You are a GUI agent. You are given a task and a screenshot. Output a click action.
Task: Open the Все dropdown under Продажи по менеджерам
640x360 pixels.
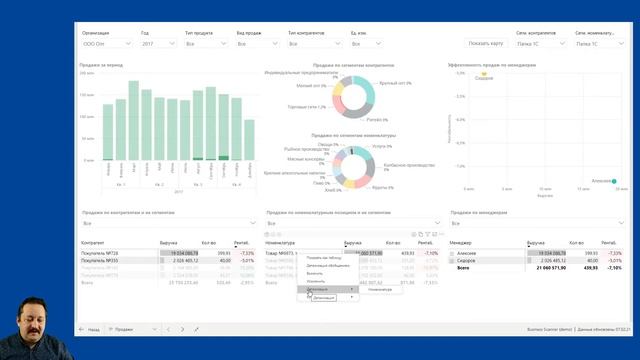(537, 223)
